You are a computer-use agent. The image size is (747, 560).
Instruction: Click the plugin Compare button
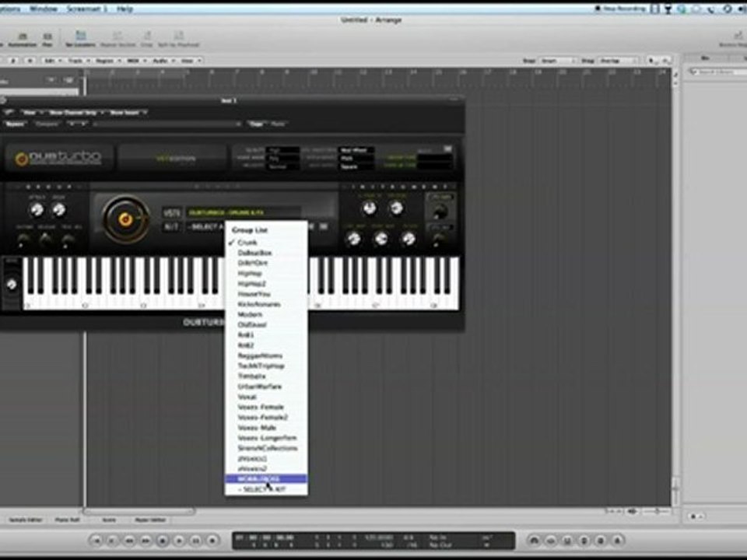(x=47, y=124)
